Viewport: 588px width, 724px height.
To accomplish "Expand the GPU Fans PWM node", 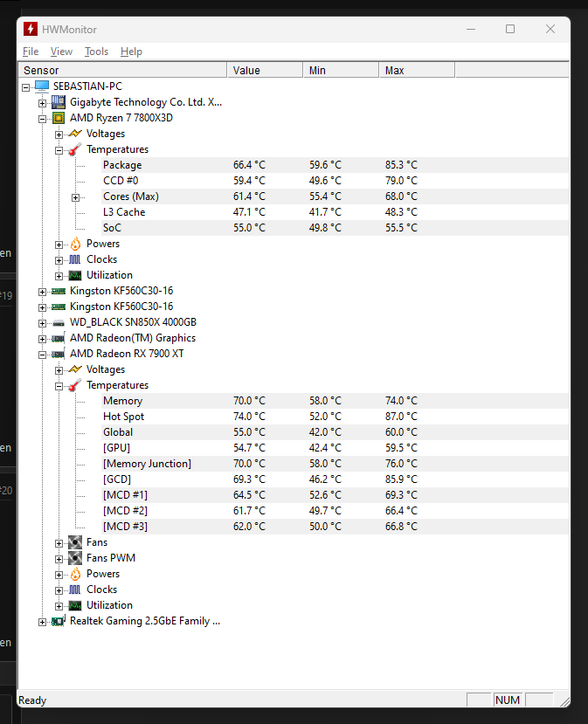I will 59,559.
